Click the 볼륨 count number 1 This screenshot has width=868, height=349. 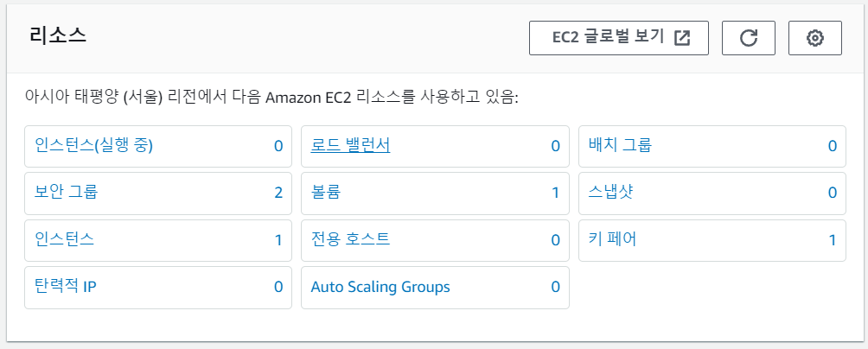coord(556,193)
